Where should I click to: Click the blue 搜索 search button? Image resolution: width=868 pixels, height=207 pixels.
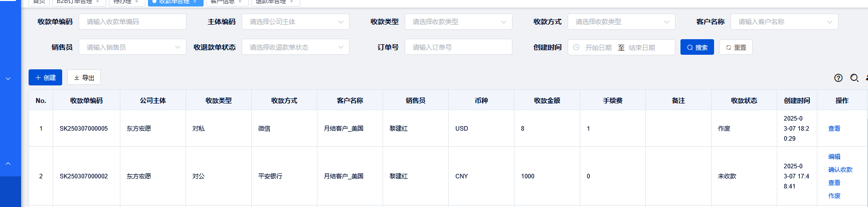[x=697, y=47]
